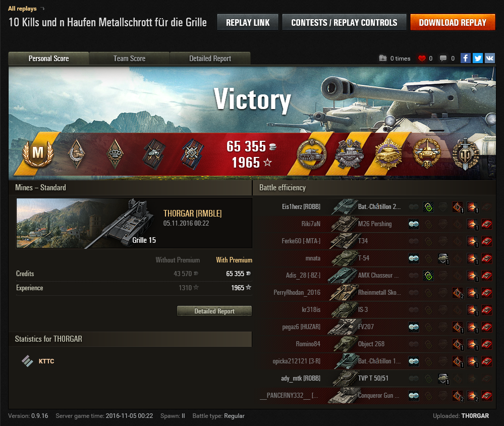The image size is (504, 426).
Task: Click the Facebook share icon
Action: point(466,58)
